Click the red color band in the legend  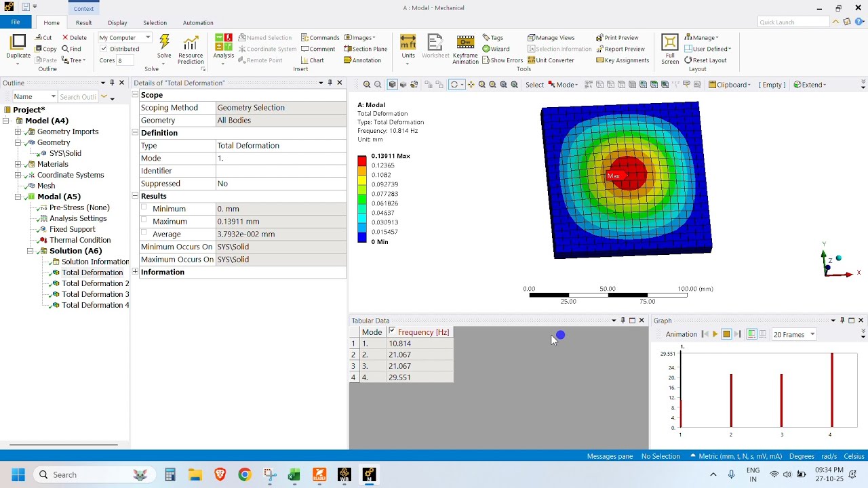pyautogui.click(x=362, y=161)
